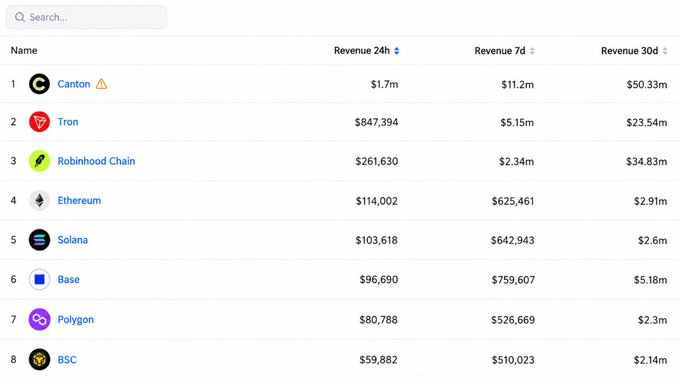Select Robinhood Chain 7d value $2.34m

click(x=516, y=161)
